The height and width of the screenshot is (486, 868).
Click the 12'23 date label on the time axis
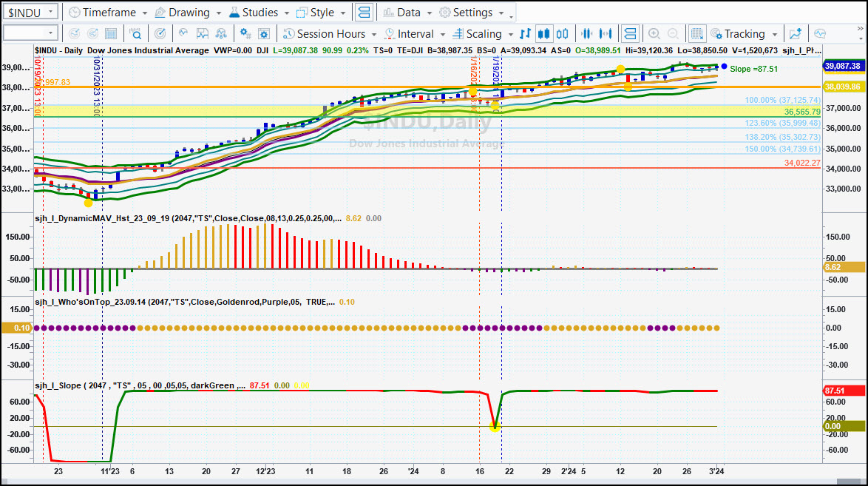tap(265, 472)
